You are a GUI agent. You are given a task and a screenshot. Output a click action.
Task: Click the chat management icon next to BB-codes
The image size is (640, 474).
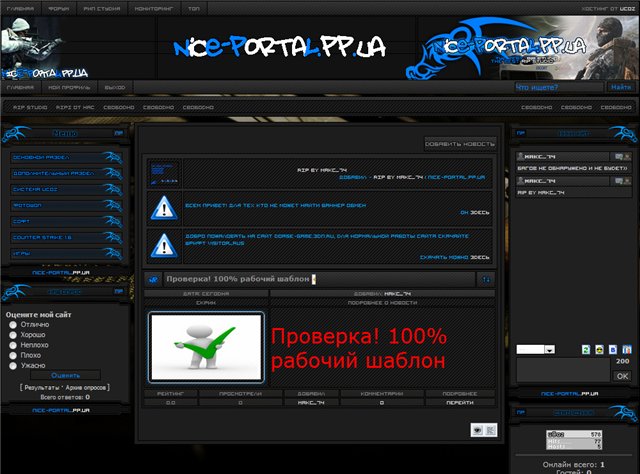coord(627,349)
